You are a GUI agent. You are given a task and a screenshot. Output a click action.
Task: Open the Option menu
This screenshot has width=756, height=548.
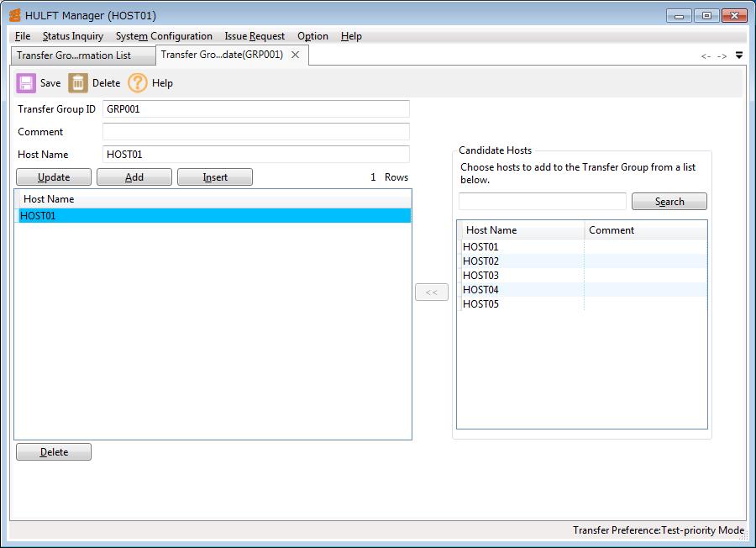coord(313,36)
